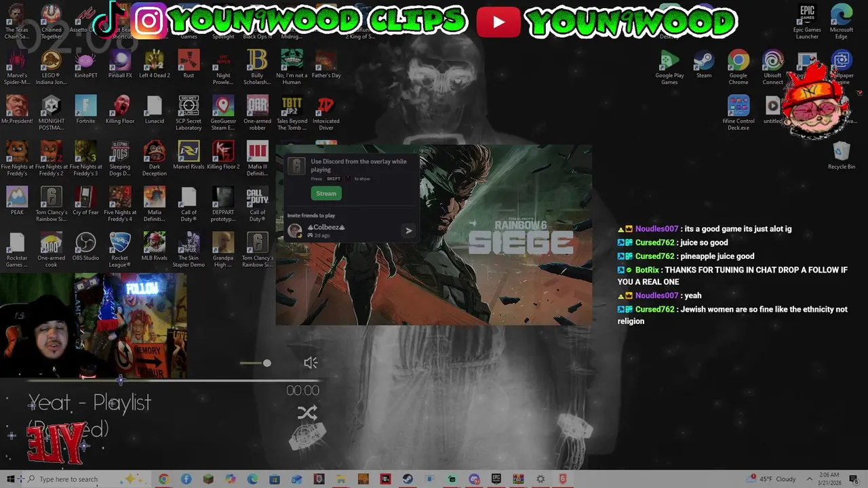The image size is (868, 488).
Task: Open Settings gear in taskbar
Action: pos(540,479)
